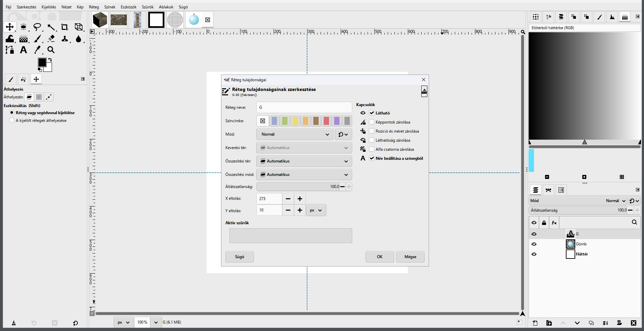This screenshot has width=644, height=331.
Task: Confirm dialog with OK button
Action: [380, 257]
